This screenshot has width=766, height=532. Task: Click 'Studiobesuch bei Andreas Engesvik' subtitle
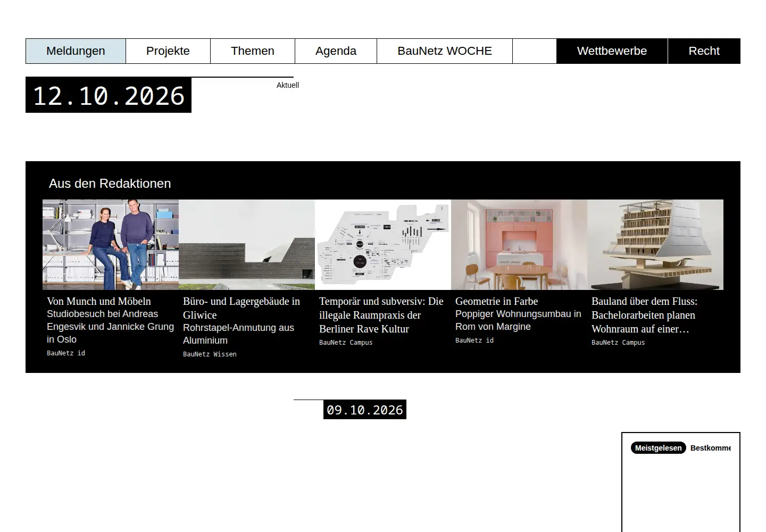111,327
